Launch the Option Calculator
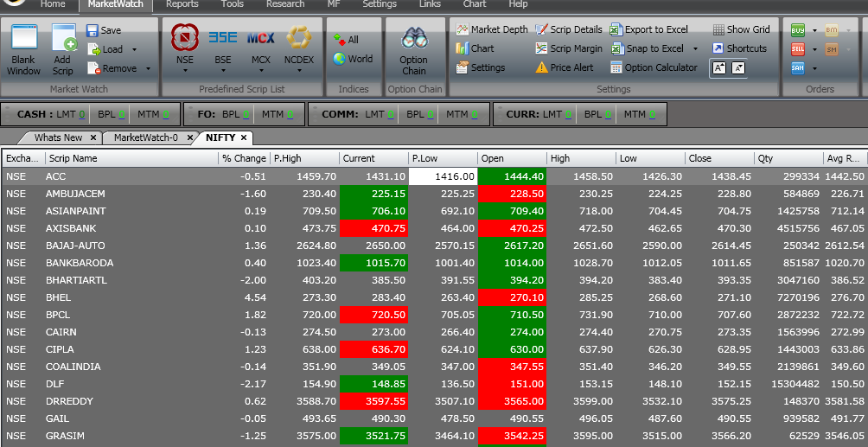 tap(654, 67)
